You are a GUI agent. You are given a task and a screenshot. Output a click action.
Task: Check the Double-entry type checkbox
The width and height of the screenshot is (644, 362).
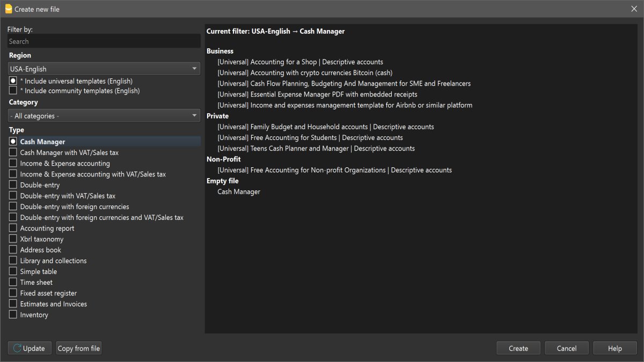pos(13,185)
